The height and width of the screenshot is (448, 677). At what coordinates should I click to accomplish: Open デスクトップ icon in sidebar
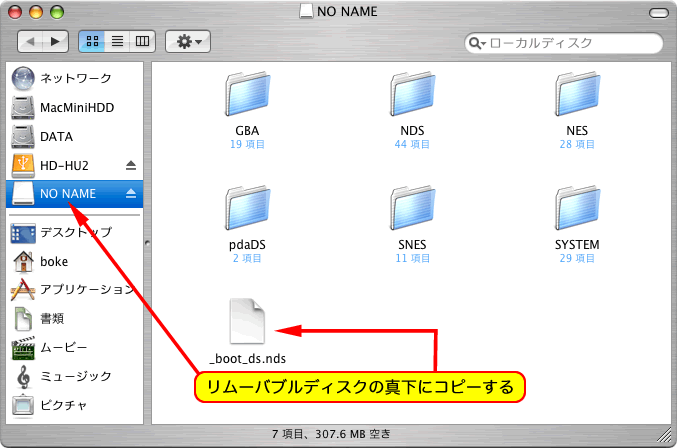tap(23, 233)
